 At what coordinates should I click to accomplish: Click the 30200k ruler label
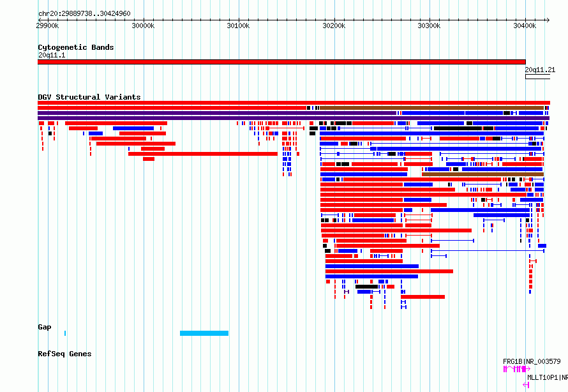point(334,26)
